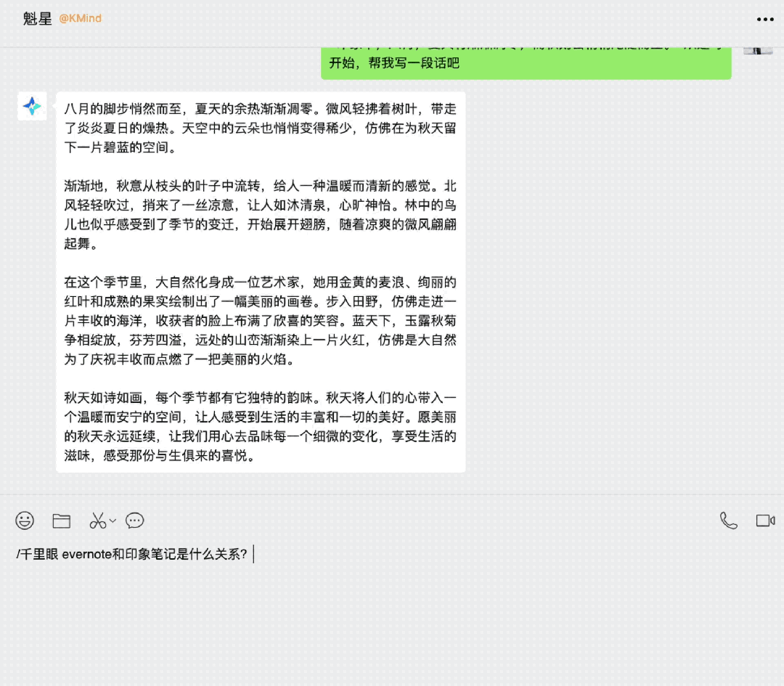
Task: Click the paragraph starting 秋天如诗如画
Action: [260, 427]
